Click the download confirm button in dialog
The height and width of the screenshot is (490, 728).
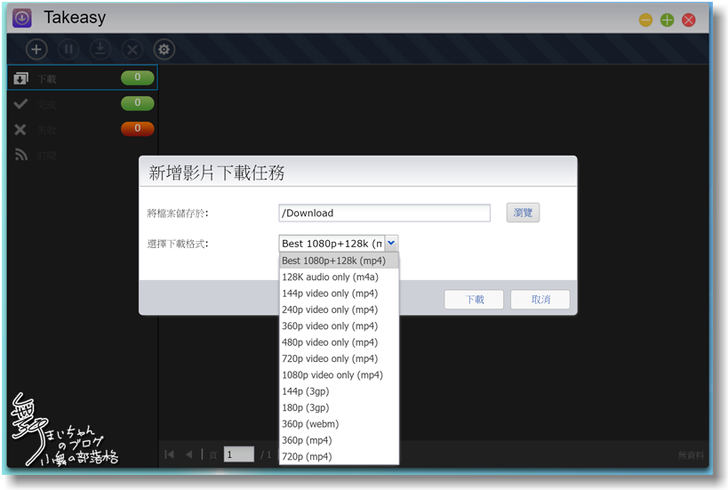click(474, 300)
